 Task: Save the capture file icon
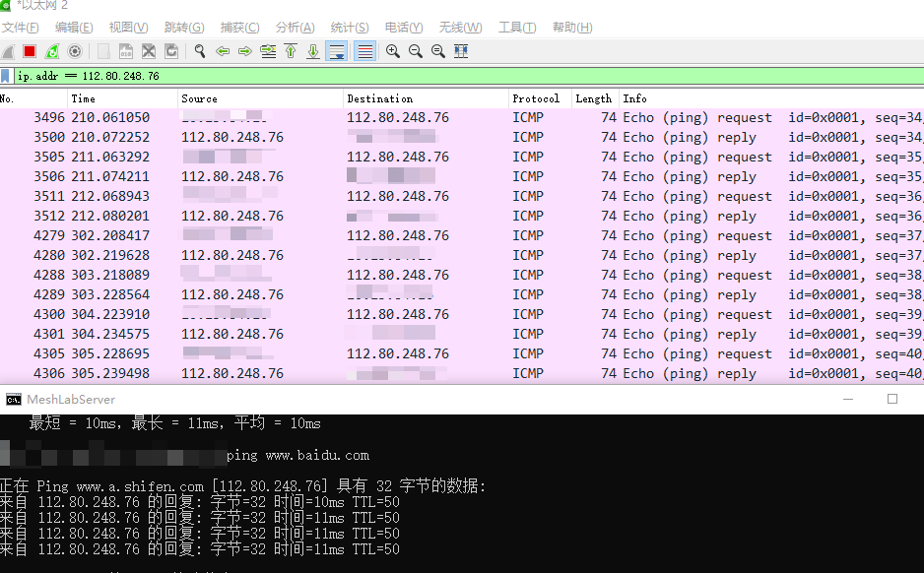pyautogui.click(x=126, y=52)
